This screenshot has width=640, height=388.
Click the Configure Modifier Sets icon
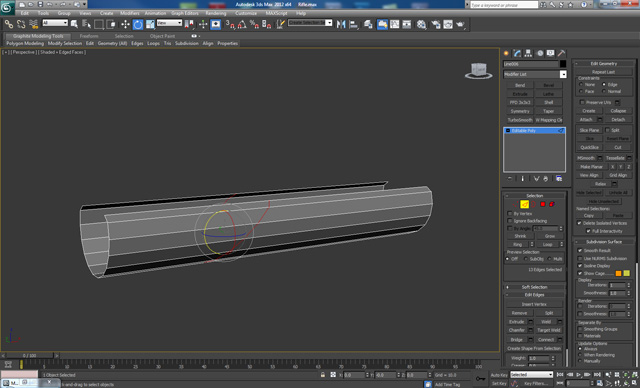pyautogui.click(x=559, y=179)
